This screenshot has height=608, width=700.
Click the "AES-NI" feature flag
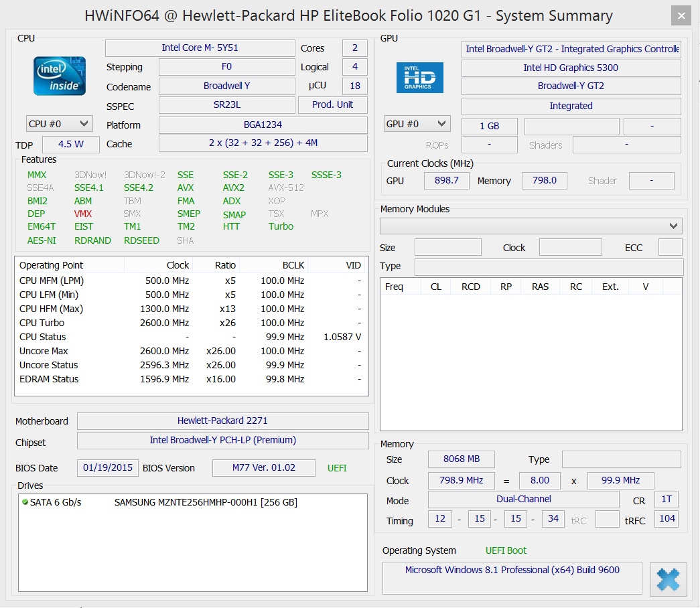click(x=42, y=240)
